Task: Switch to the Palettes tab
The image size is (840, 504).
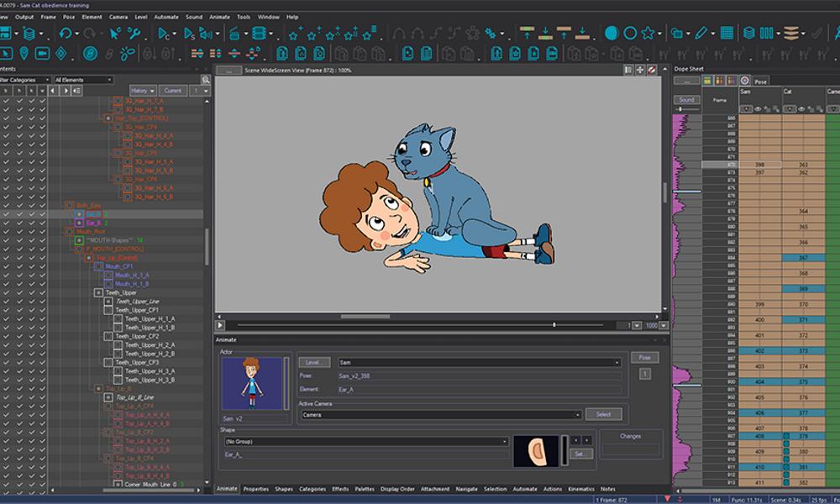Action: coord(365,489)
